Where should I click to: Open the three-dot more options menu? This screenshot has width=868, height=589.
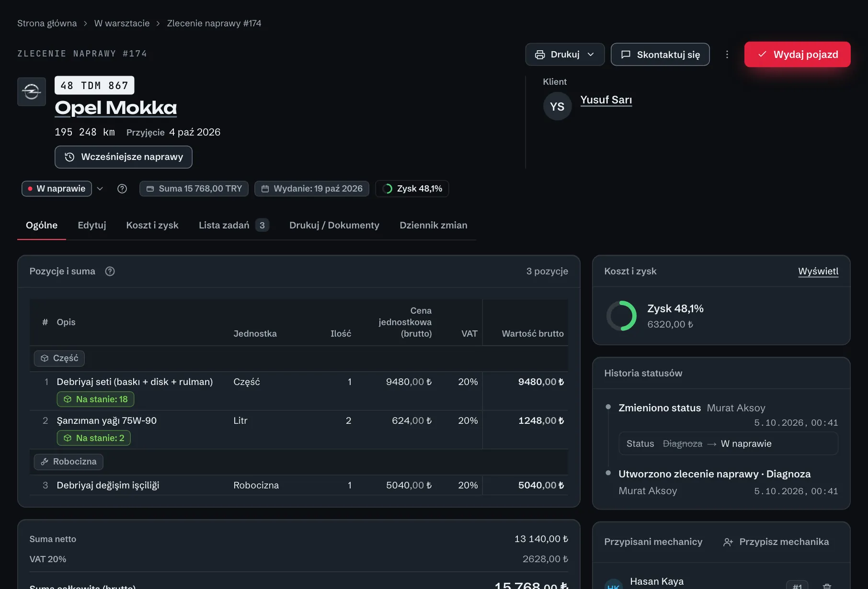727,55
